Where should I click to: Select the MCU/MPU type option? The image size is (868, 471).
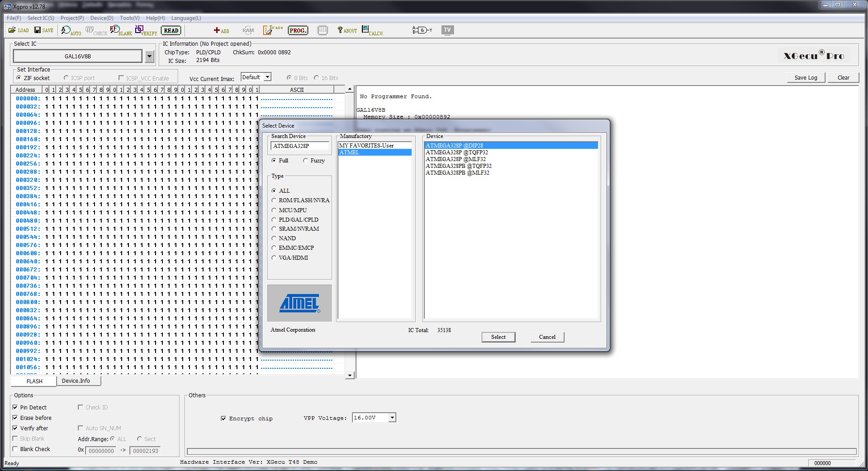pyautogui.click(x=274, y=210)
